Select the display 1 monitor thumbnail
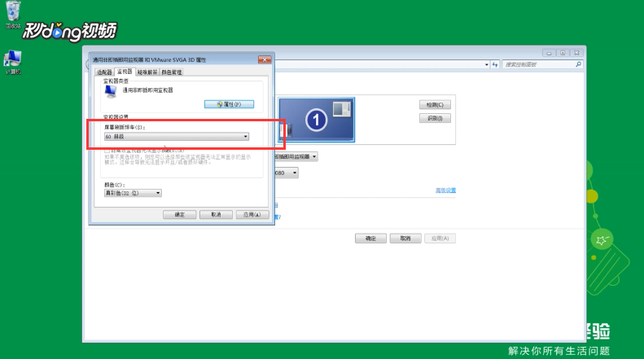This screenshot has width=644, height=359. coord(316,120)
